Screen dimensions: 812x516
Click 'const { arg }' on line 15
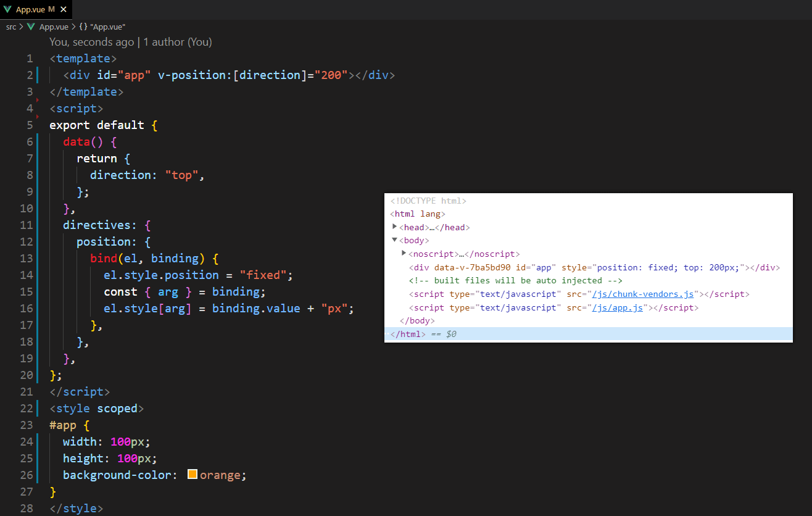coord(147,292)
